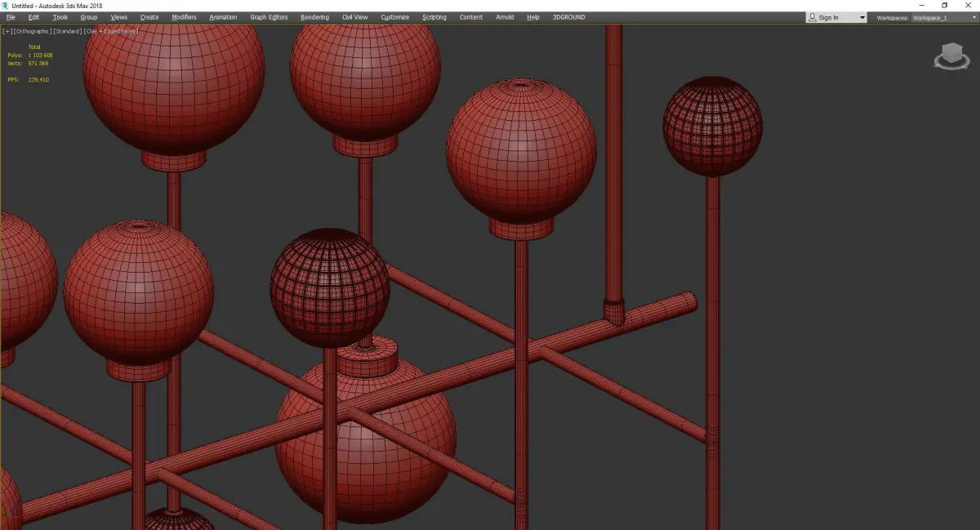Viewport: 980px width, 530px height.
Task: Click the Standard shading viewport label
Action: coord(68,31)
